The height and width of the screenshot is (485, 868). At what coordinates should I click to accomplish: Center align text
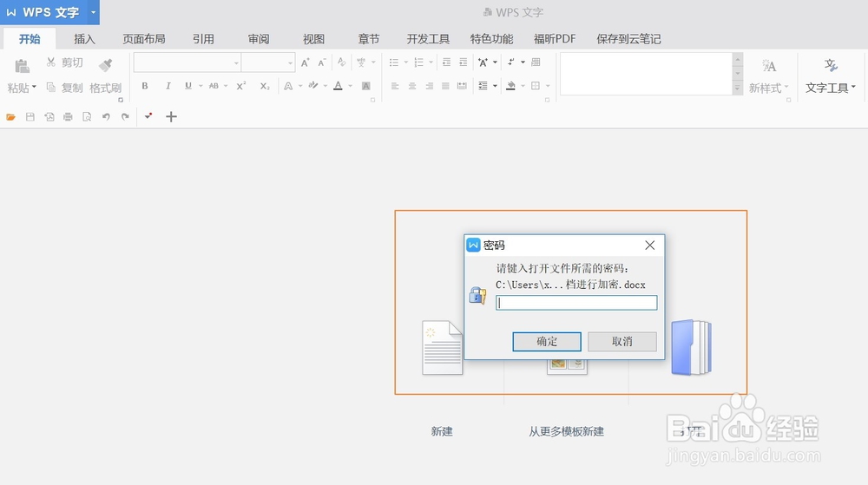tap(411, 86)
